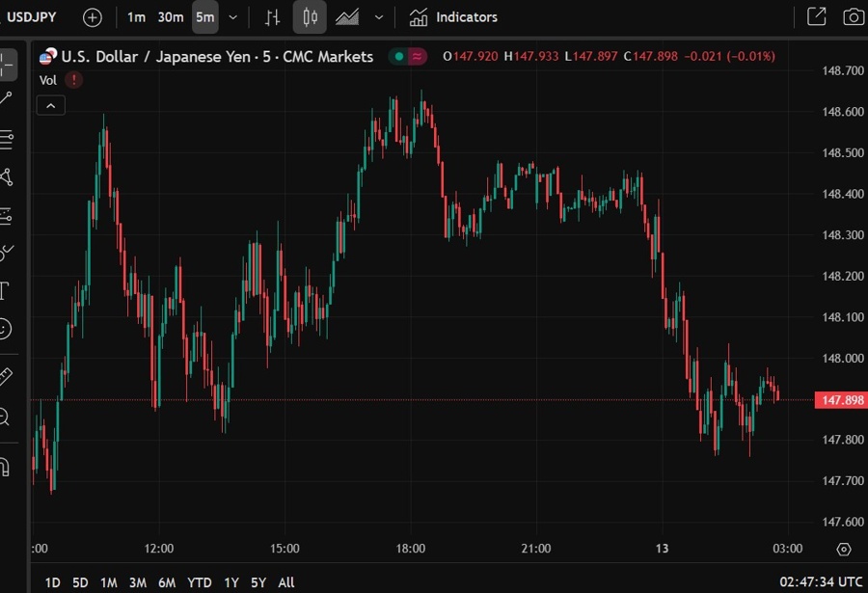The height and width of the screenshot is (593, 868).
Task: Open the Indicators panel
Action: click(453, 17)
